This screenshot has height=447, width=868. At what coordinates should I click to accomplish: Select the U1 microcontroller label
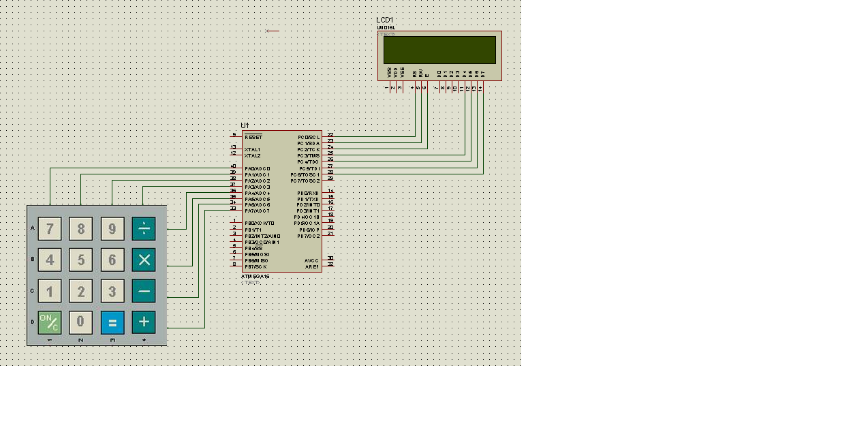point(245,126)
